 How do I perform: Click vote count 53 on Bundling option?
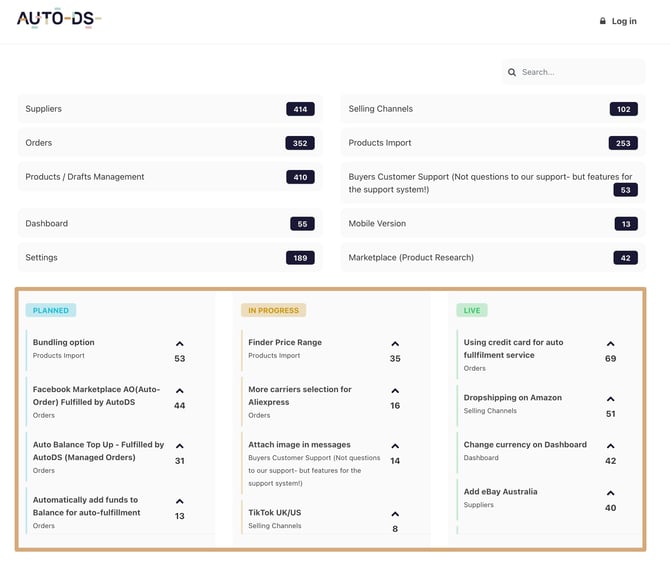pyautogui.click(x=179, y=358)
